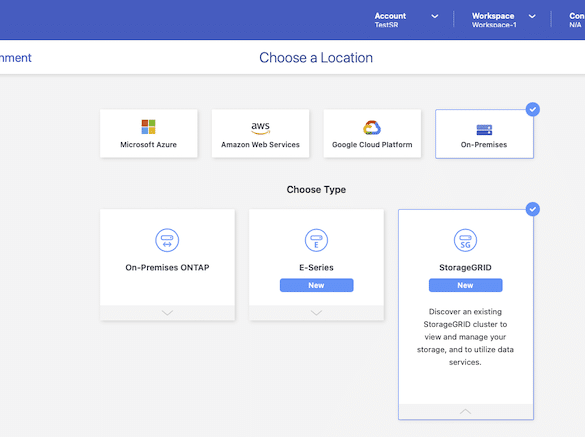Click the Workspace Workspace-1 menu
This screenshot has width=585, height=437.
click(x=503, y=20)
